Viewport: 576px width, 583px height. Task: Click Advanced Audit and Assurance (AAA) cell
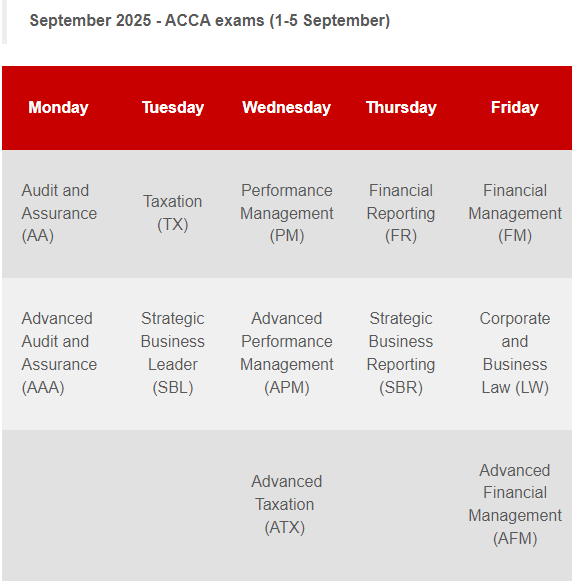tap(59, 353)
